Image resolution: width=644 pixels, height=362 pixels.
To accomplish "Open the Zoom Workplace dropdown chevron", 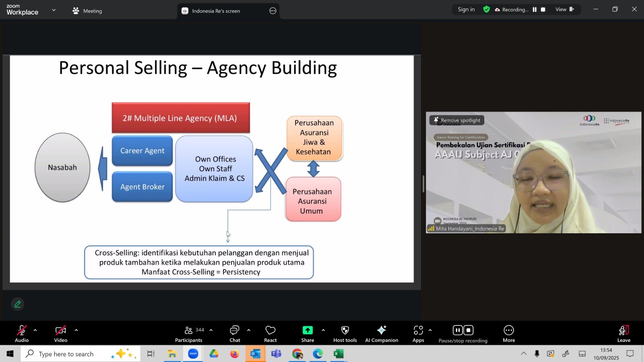I will tap(54, 10).
